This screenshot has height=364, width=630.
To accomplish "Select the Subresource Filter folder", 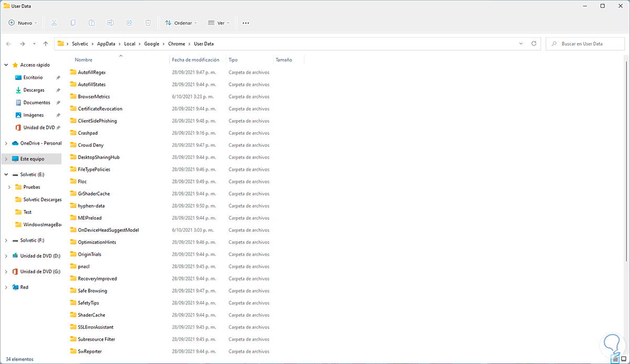I will pyautogui.click(x=96, y=339).
